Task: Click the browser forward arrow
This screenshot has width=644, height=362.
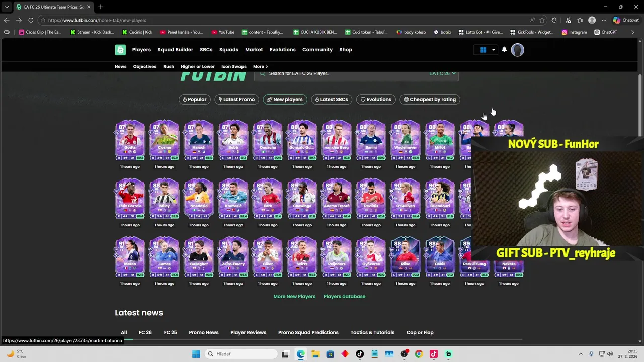Action: pyautogui.click(x=19, y=20)
